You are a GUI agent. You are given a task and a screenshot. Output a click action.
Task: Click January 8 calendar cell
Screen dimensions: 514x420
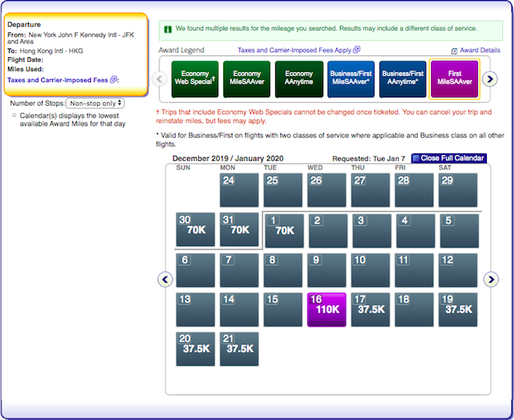[283, 270]
